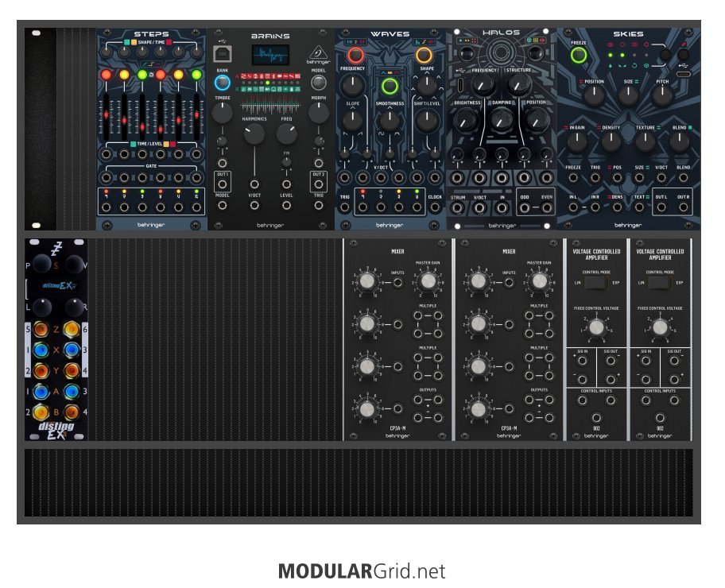725x588 pixels.
Task: Click the Z input jack 5 on disting EX
Action: [41, 329]
